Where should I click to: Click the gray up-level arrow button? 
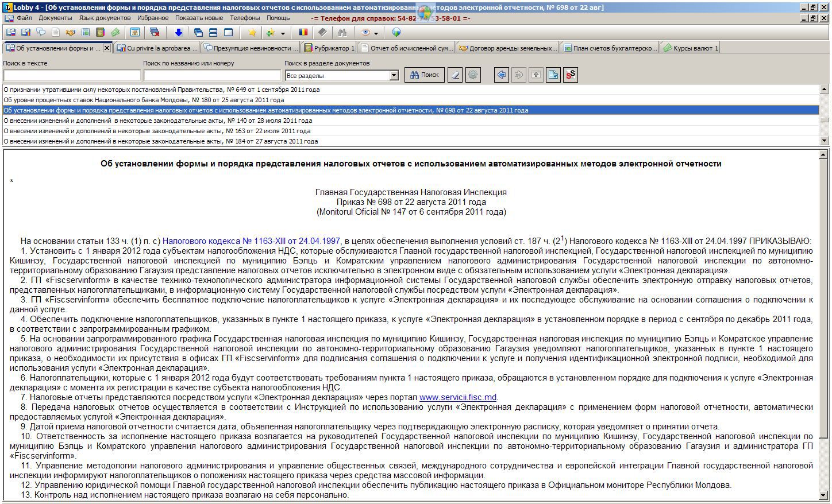(536, 75)
